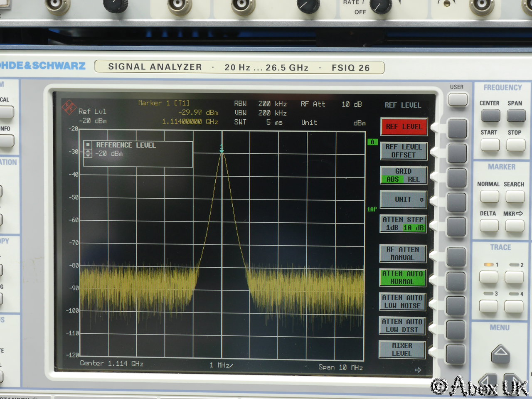Click the Reference Level -20 dBm entry field
Viewport: 532px width, 399px height.
[110, 154]
